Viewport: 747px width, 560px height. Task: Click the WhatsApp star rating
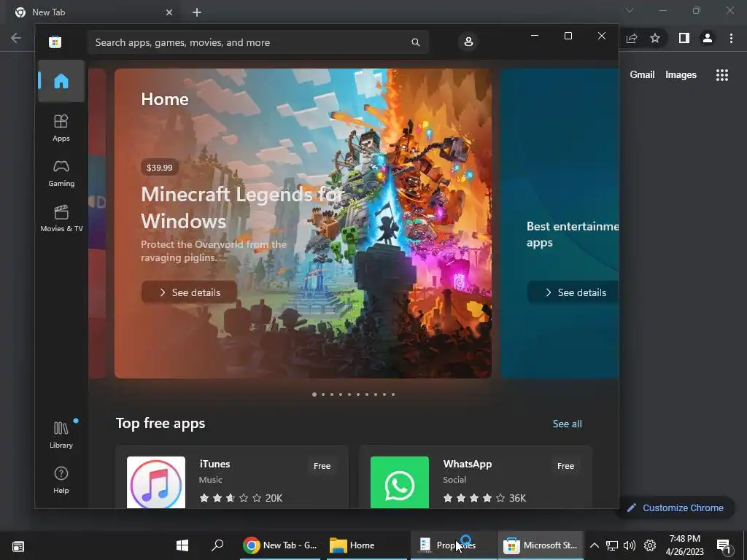coord(474,498)
